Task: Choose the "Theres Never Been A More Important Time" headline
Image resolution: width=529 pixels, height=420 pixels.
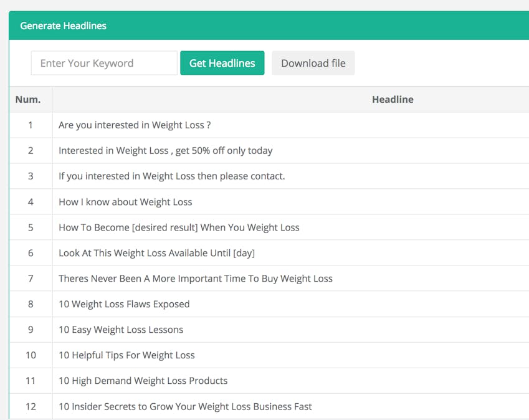Action: (196, 278)
